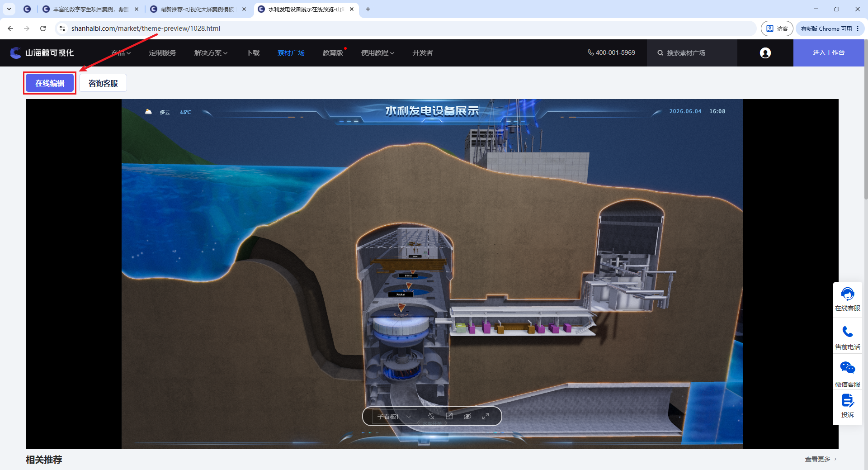Open the 定制服务 menu item
The width and height of the screenshot is (868, 470).
[x=162, y=53]
